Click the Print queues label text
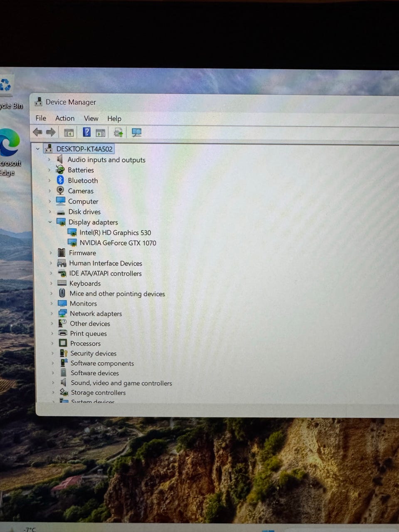The image size is (399, 532). click(88, 333)
